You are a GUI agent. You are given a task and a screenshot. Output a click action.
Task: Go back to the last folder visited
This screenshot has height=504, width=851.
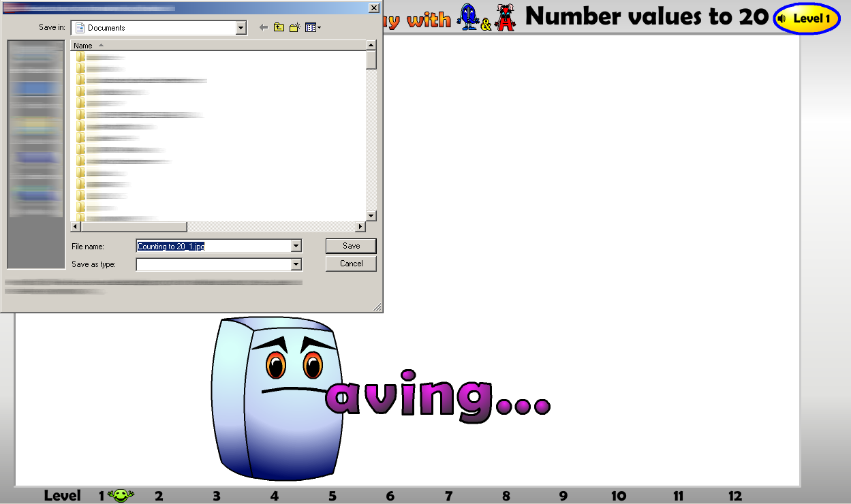click(264, 28)
